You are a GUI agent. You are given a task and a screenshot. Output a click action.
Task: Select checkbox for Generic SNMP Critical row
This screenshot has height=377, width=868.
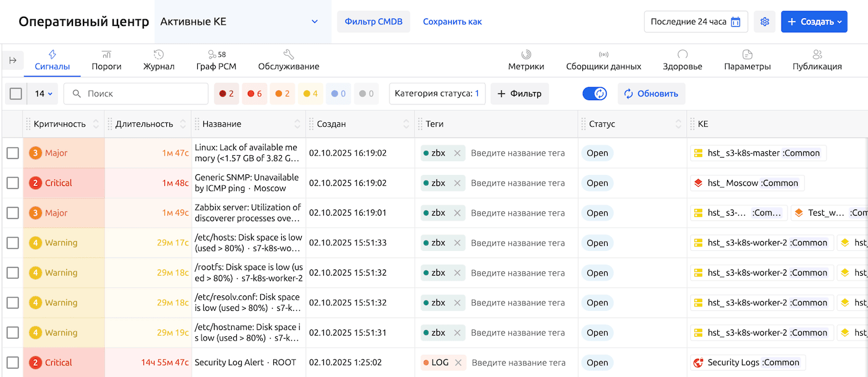[13, 183]
